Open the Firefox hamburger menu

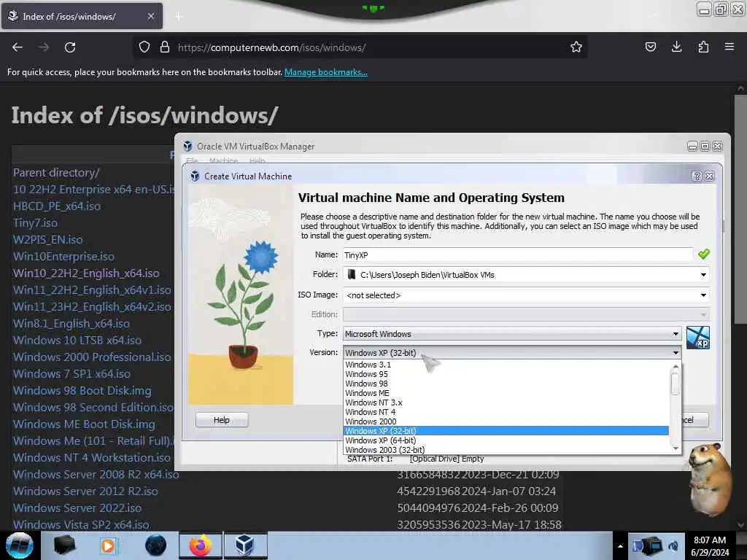(x=729, y=47)
